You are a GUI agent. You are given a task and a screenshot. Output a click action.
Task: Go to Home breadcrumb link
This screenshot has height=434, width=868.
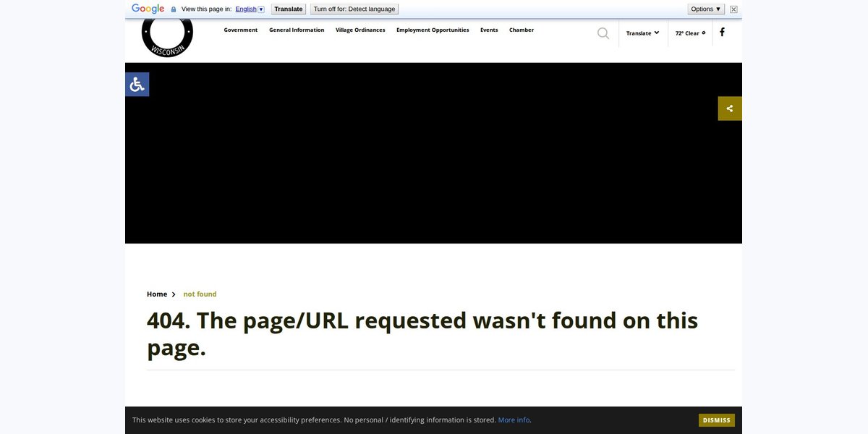click(x=157, y=294)
